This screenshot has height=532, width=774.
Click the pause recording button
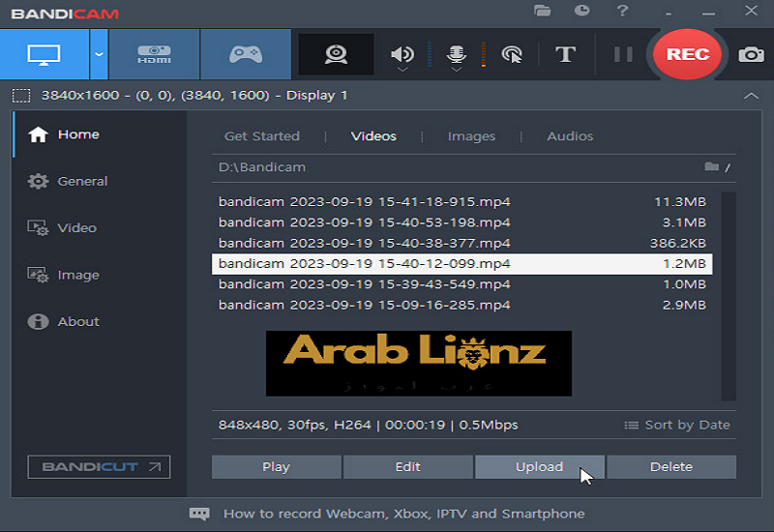(623, 54)
